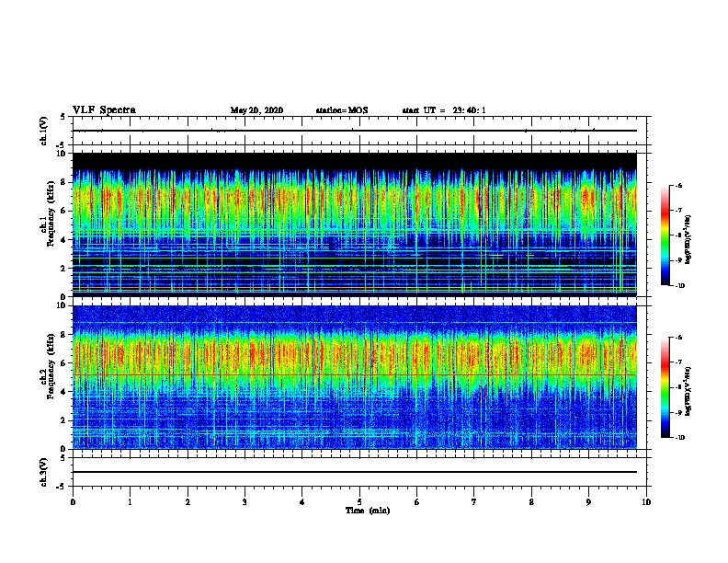Click the ch.1 colorbar label "-6"
Screen dimensions: 728x563
[x=678, y=186]
